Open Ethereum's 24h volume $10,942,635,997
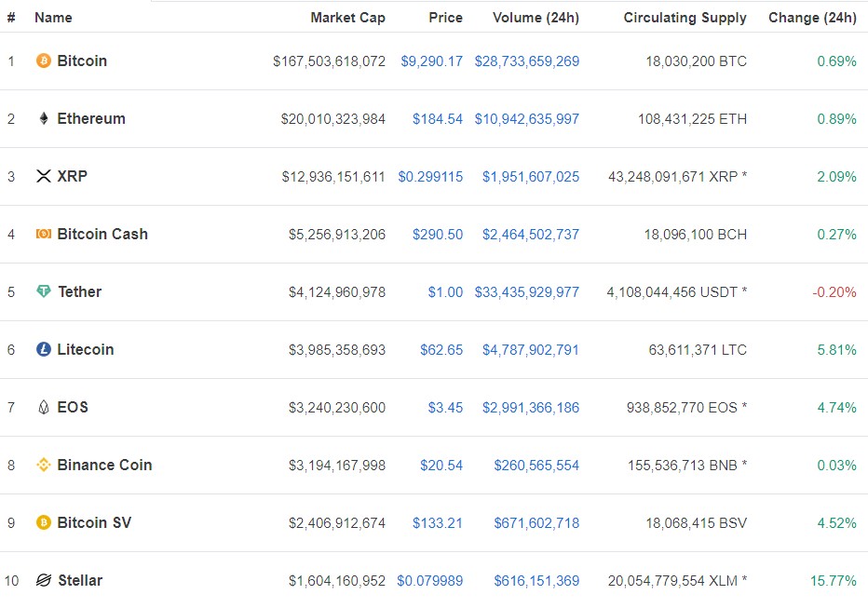The width and height of the screenshot is (868, 608). 527,119
